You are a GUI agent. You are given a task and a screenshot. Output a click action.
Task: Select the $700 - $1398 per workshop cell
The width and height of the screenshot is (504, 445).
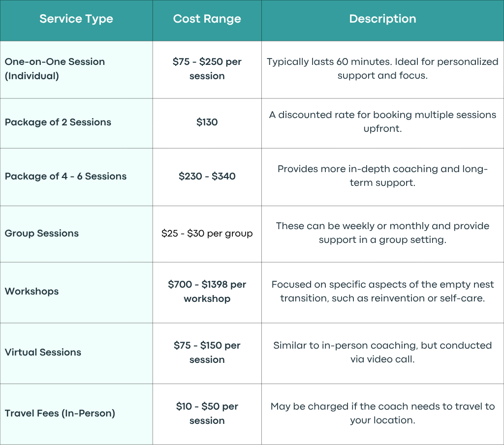coord(207,292)
